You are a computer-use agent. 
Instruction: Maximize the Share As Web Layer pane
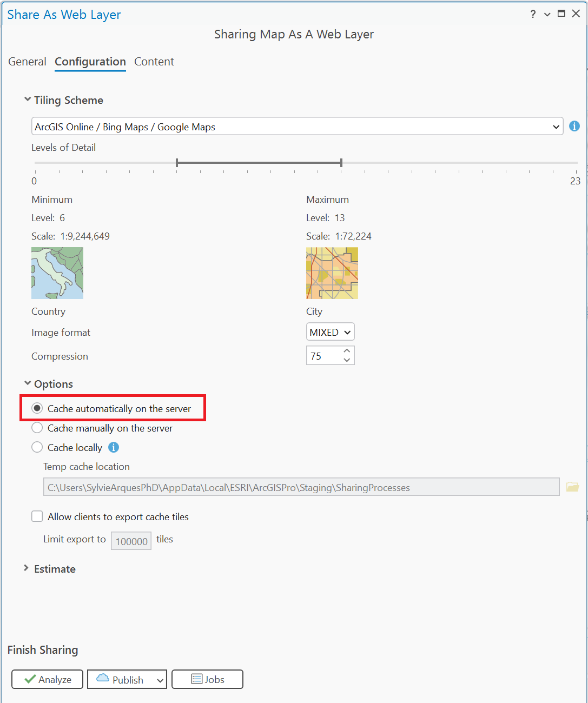pos(561,14)
